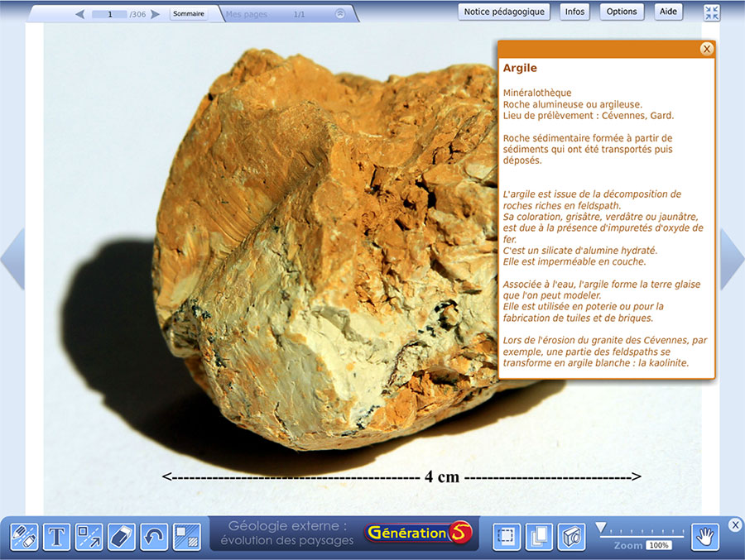Screen dimensions: 745x560
Task: Go to previous page using top arrow
Action: [x=79, y=14]
